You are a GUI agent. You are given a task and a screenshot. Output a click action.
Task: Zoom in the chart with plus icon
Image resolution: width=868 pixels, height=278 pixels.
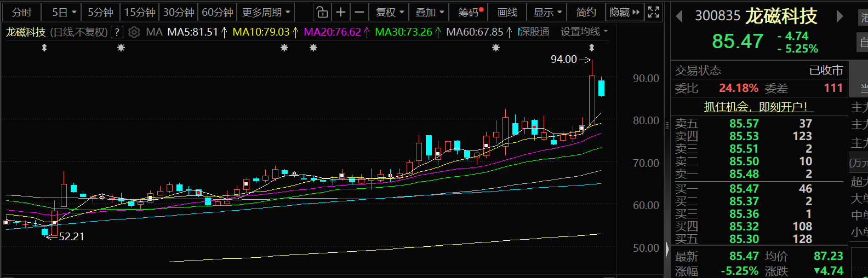(341, 12)
